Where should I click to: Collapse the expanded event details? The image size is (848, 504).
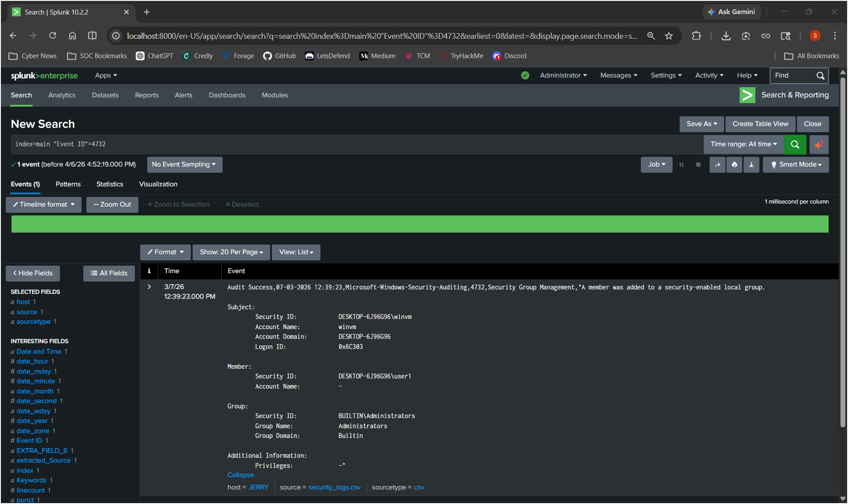pos(240,475)
